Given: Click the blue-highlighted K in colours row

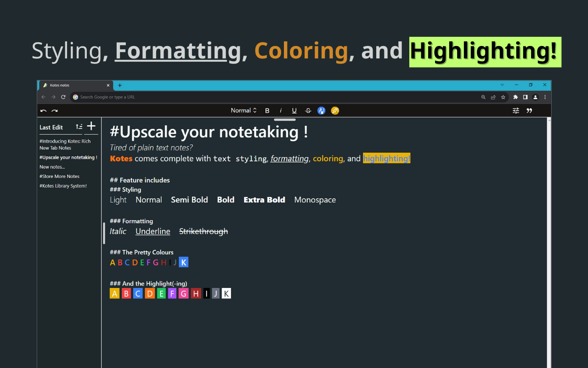Looking at the screenshot, I should (183, 262).
